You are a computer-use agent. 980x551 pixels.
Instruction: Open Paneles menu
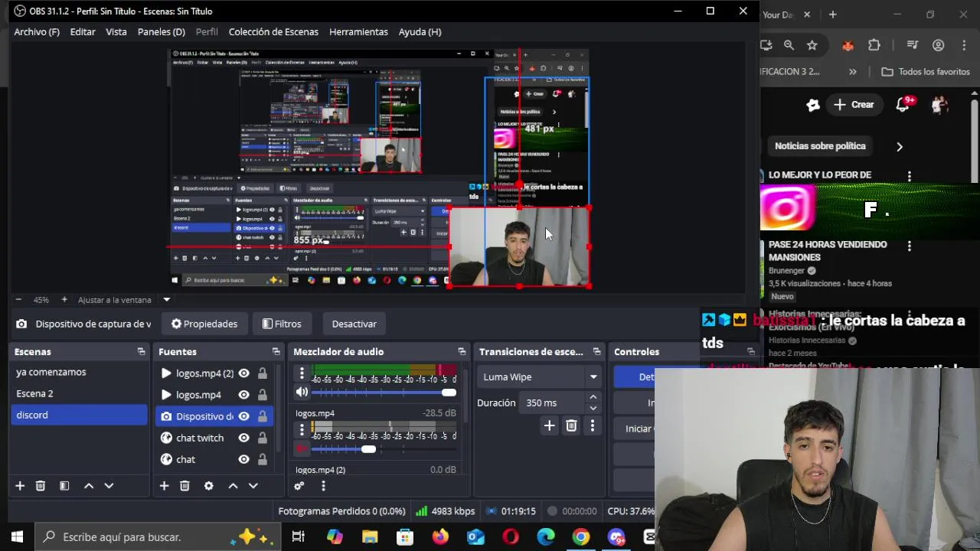tap(162, 32)
